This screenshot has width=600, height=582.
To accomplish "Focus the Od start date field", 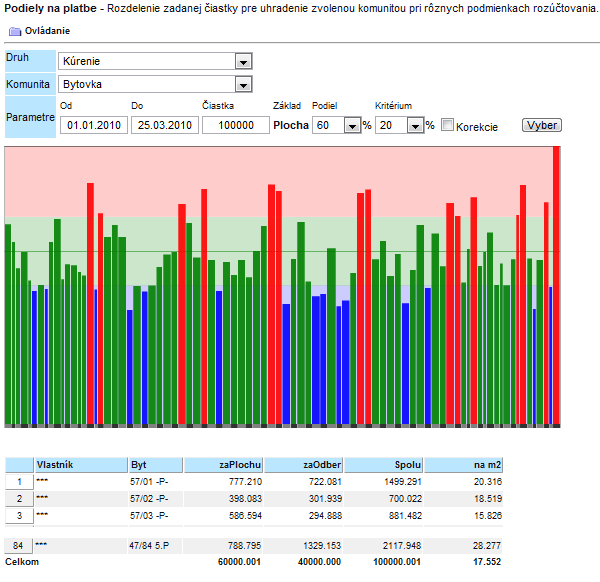I will point(93,126).
